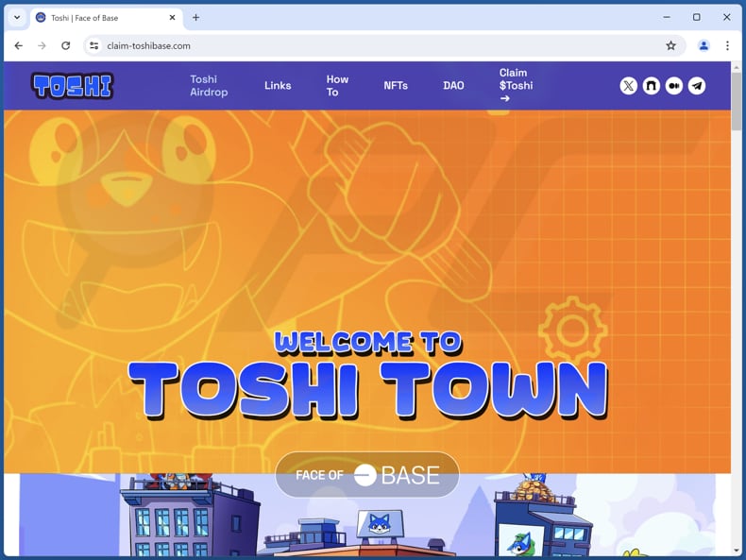The height and width of the screenshot is (560, 746).
Task: Open the Chrome three-dot menu
Action: coord(727,45)
